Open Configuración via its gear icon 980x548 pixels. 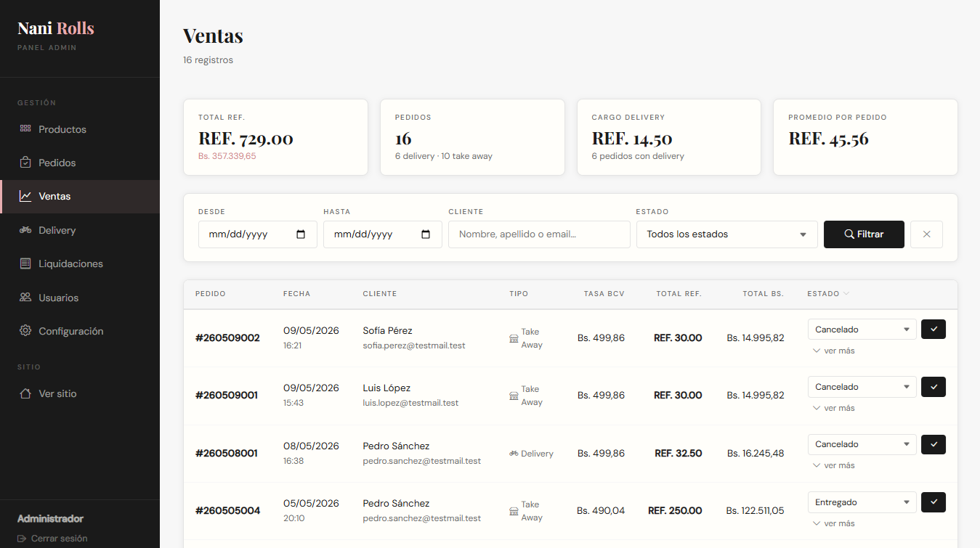[25, 331]
